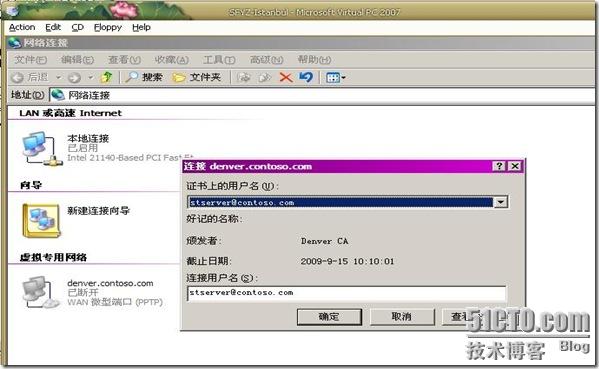
Task: Open the 收藏(A) menu
Action: coord(172,60)
